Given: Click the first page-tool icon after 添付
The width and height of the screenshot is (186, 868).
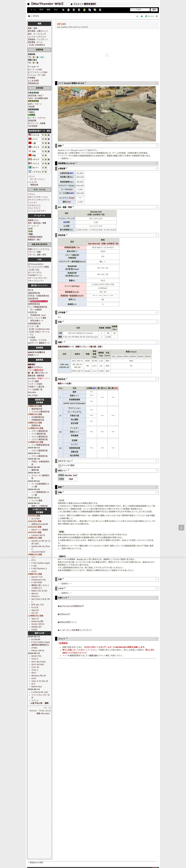Looking at the screenshot, I should click(63, 10).
